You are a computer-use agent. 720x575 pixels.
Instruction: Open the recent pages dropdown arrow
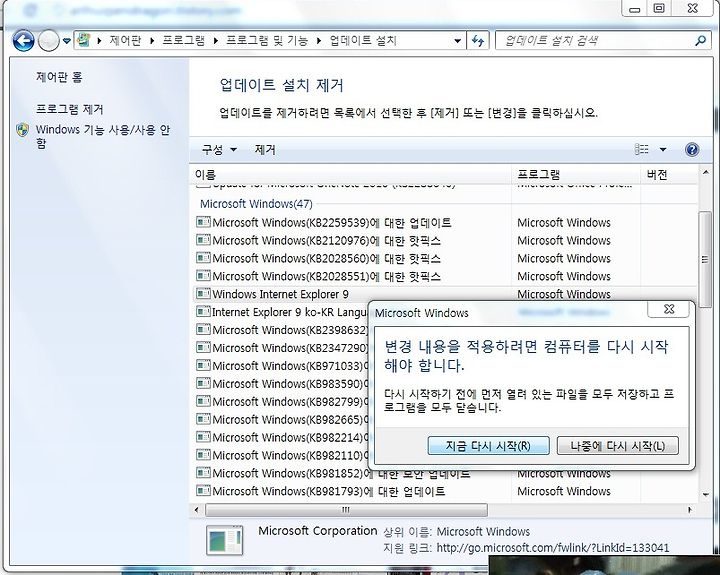pyautogui.click(x=67, y=41)
